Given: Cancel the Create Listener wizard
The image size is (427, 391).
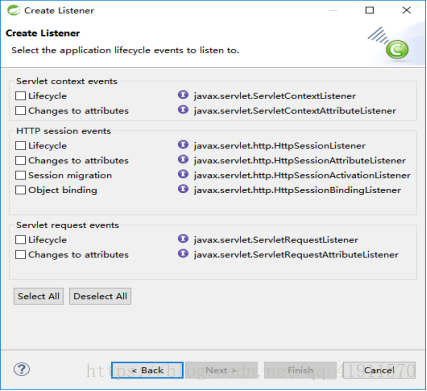Looking at the screenshot, I should [379, 370].
